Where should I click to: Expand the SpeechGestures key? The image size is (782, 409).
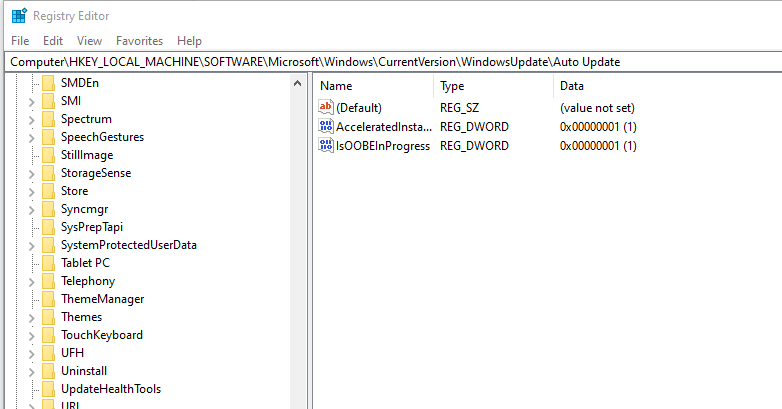(x=31, y=138)
